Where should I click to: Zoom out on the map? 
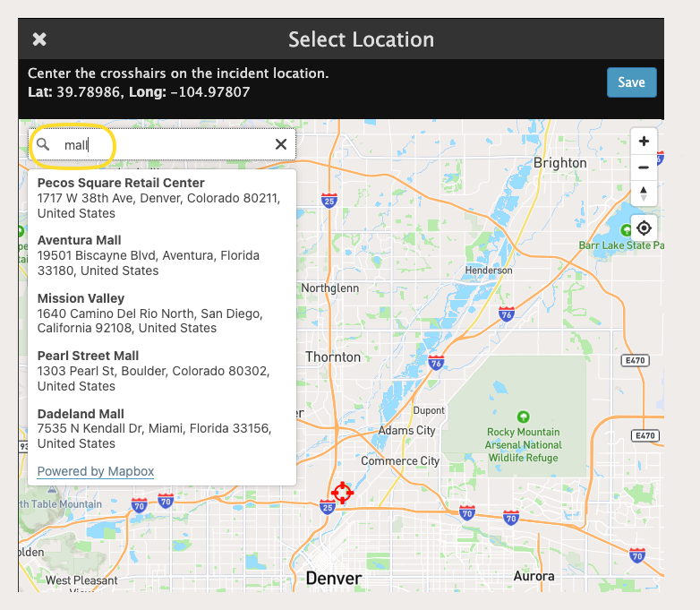pyautogui.click(x=644, y=168)
